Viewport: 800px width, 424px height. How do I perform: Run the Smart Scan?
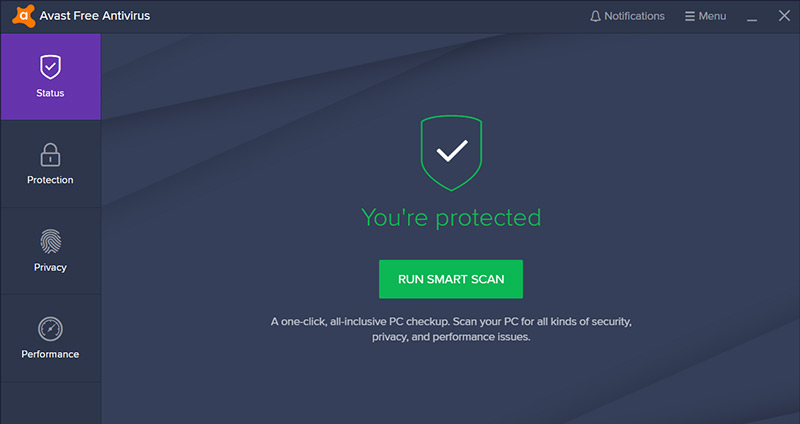[451, 279]
